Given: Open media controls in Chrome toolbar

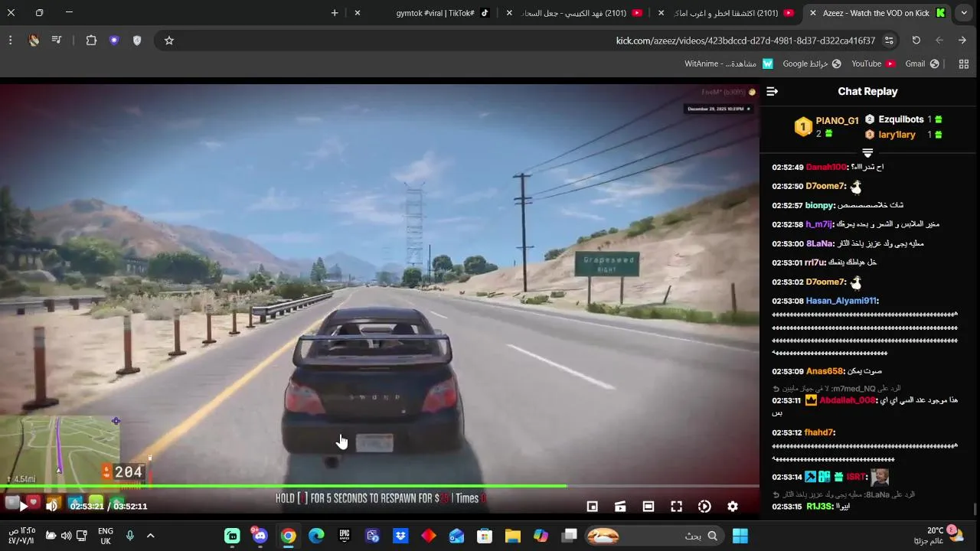Looking at the screenshot, I should coord(57,41).
